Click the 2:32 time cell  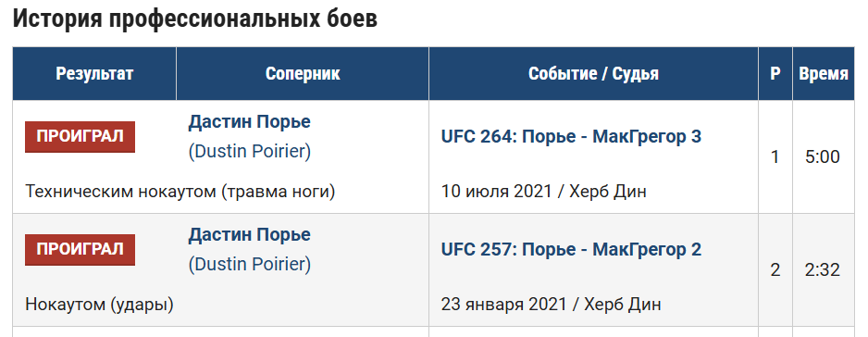pyautogui.click(x=823, y=270)
